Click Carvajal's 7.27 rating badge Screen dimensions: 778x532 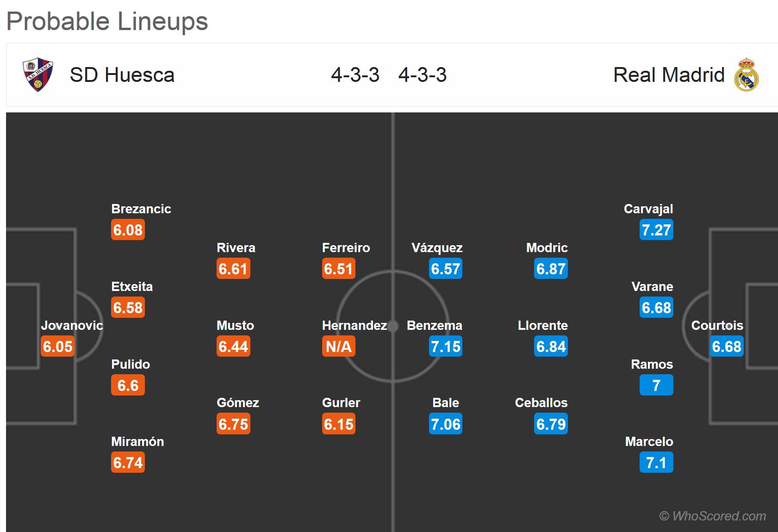pyautogui.click(x=656, y=230)
